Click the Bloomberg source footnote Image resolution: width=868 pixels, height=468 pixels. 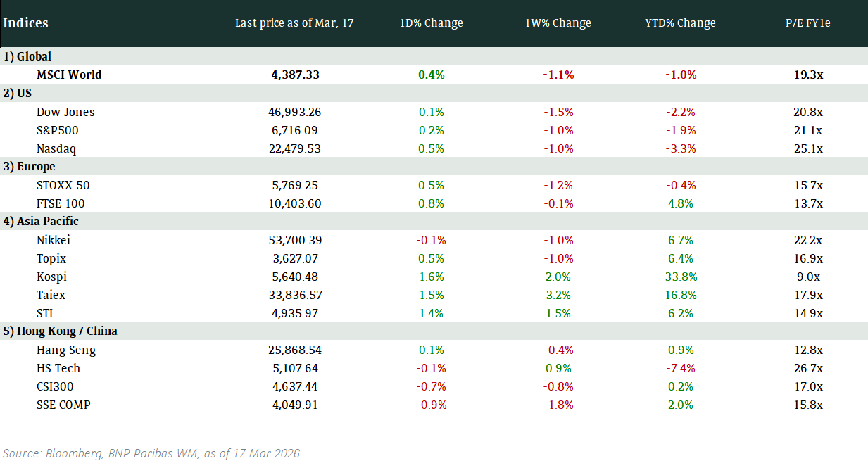pyautogui.click(x=153, y=453)
